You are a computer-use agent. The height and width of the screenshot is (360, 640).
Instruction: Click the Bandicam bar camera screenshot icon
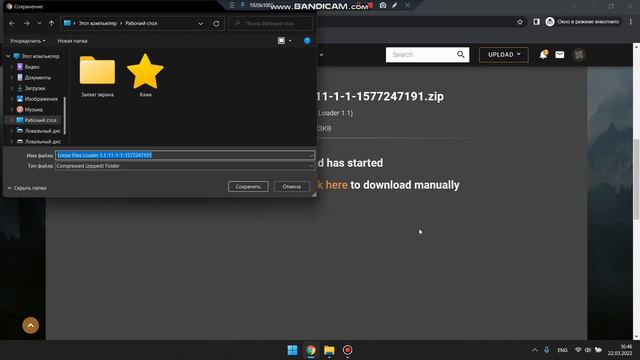click(x=383, y=5)
